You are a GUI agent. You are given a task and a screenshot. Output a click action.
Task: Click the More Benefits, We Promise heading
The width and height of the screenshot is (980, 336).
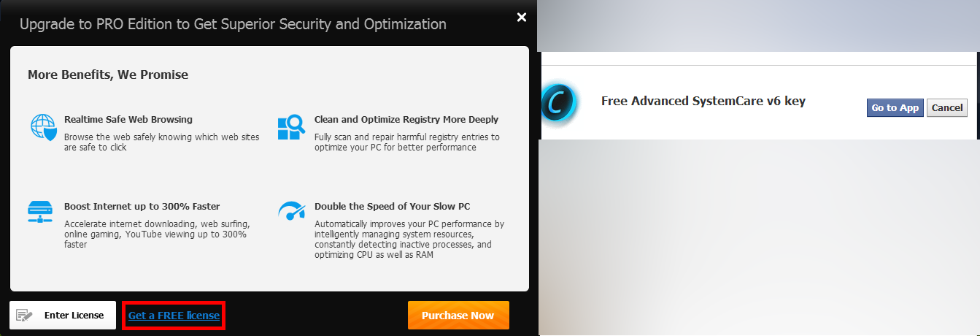[x=108, y=75]
